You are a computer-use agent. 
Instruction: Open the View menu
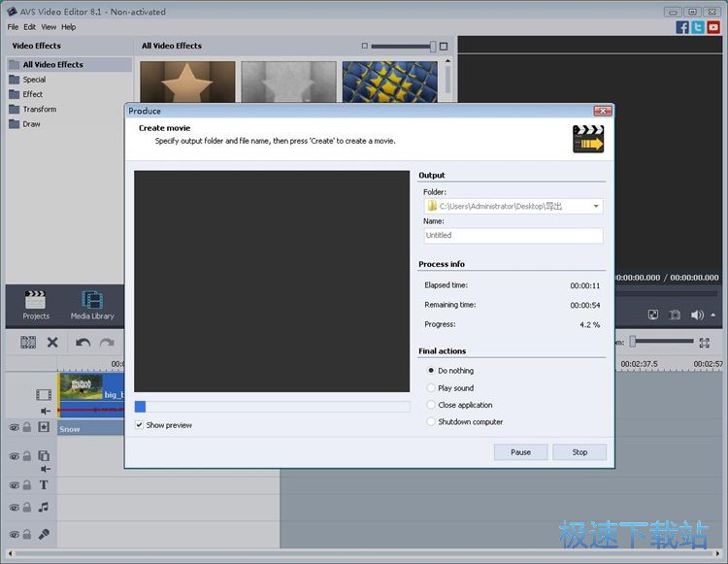(x=49, y=27)
